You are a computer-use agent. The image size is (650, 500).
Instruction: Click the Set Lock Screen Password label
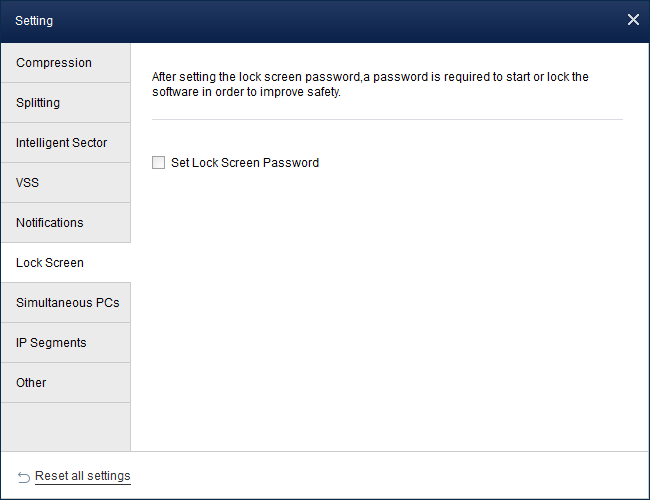pos(245,163)
